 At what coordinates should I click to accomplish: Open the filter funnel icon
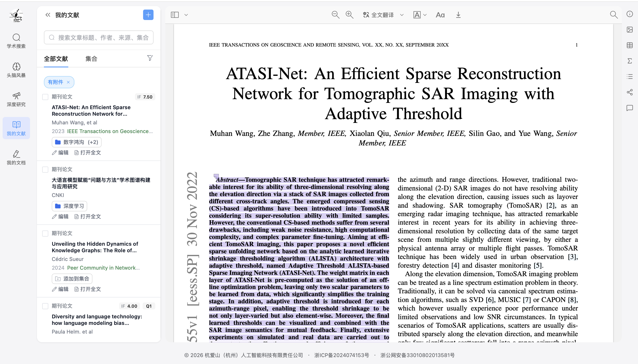150,58
